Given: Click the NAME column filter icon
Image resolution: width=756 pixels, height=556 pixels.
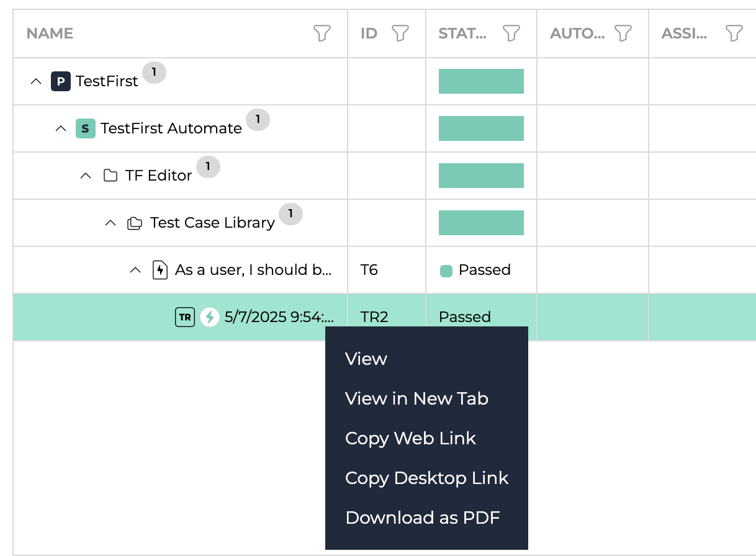Looking at the screenshot, I should (322, 34).
